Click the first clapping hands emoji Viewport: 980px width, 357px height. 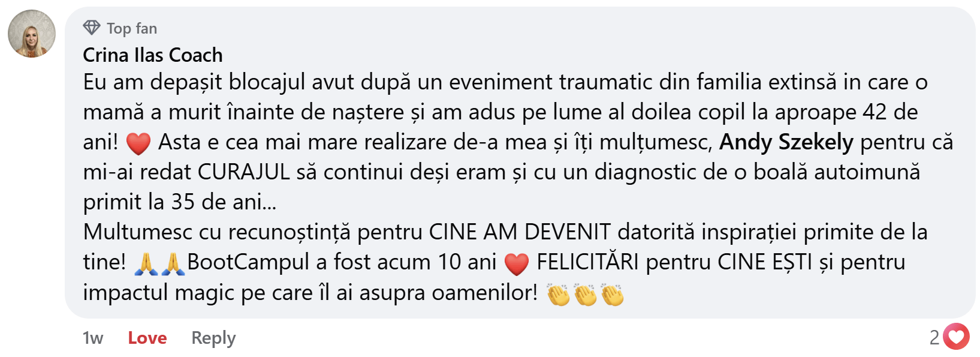(x=558, y=294)
